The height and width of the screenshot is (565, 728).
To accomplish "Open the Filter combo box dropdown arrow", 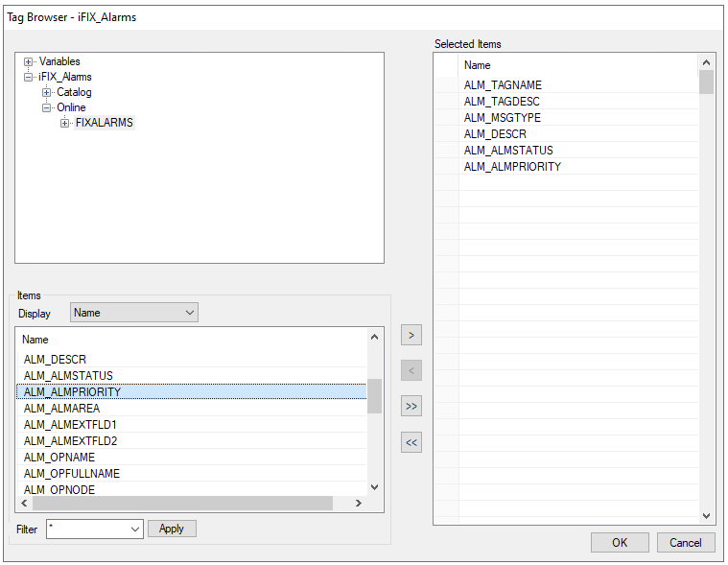I will click(135, 530).
